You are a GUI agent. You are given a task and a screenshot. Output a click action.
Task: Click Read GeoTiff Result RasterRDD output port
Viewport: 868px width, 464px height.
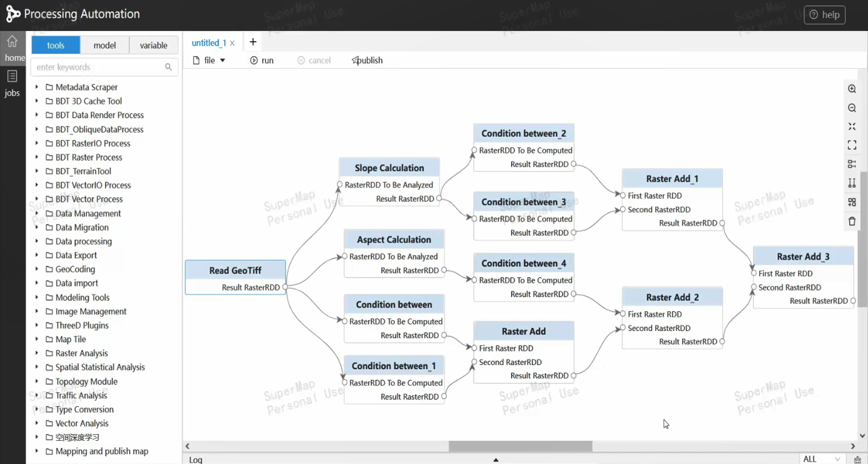tap(285, 287)
